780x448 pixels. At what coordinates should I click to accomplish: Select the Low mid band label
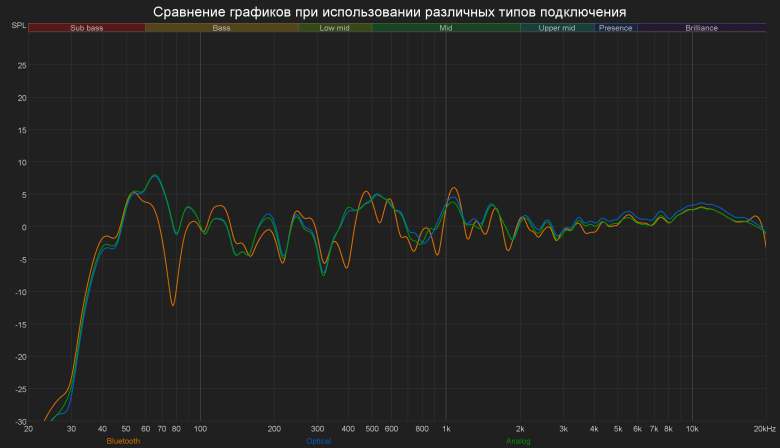334,28
